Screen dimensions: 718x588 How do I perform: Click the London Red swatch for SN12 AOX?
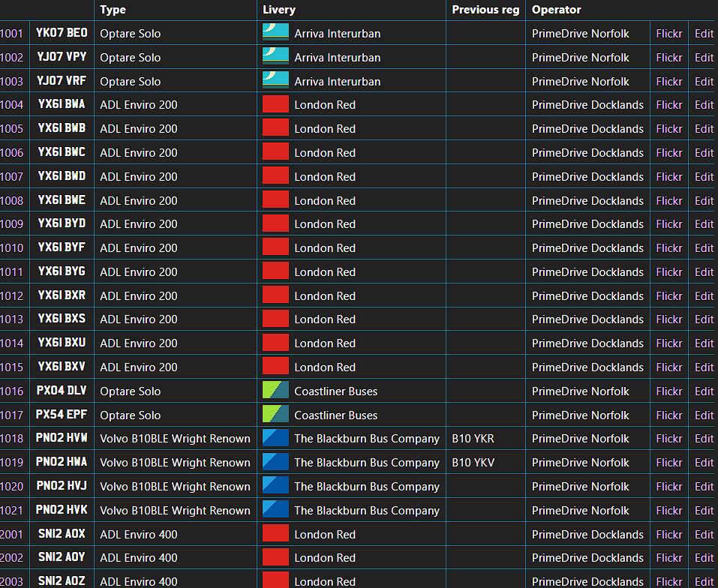275,534
